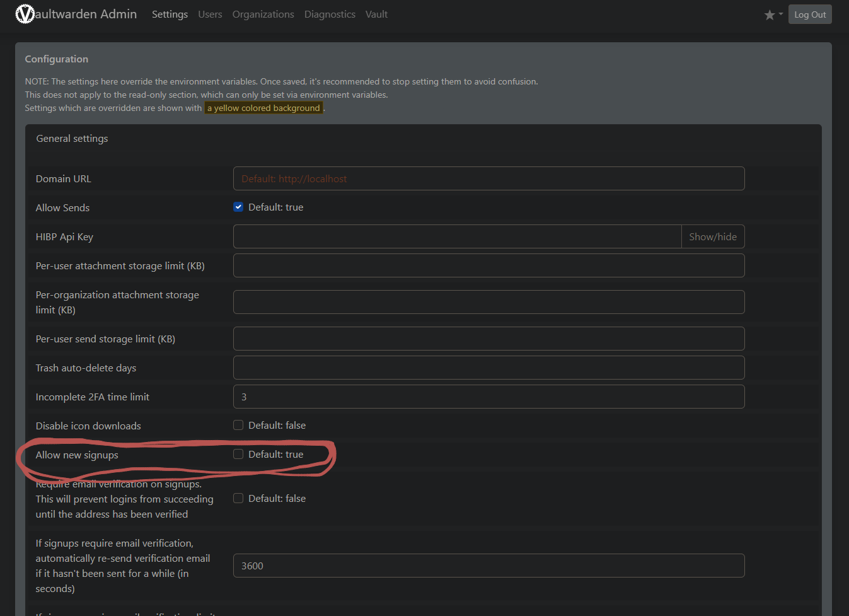Toggle the Allow new signups checkbox

click(x=238, y=455)
